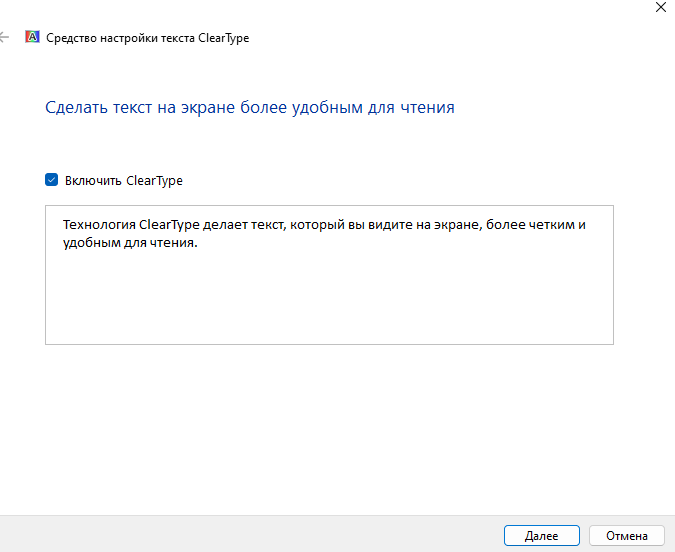Click the 'Включить ClearType' label text
This screenshot has width=675, height=552.
(x=124, y=180)
